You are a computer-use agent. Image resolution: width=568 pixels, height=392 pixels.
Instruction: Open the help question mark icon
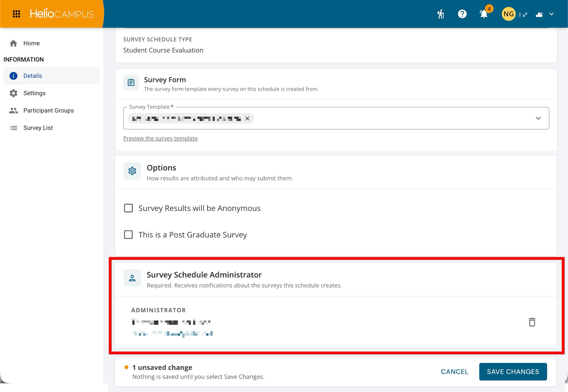[x=462, y=14]
